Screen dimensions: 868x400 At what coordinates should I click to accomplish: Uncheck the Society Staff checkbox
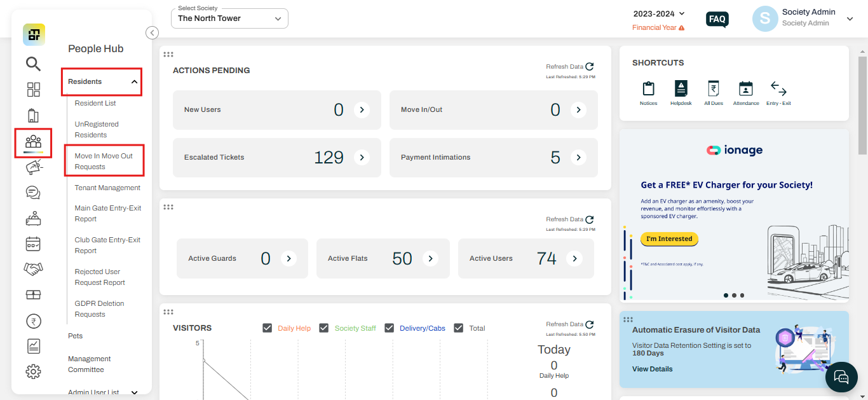[324, 328]
